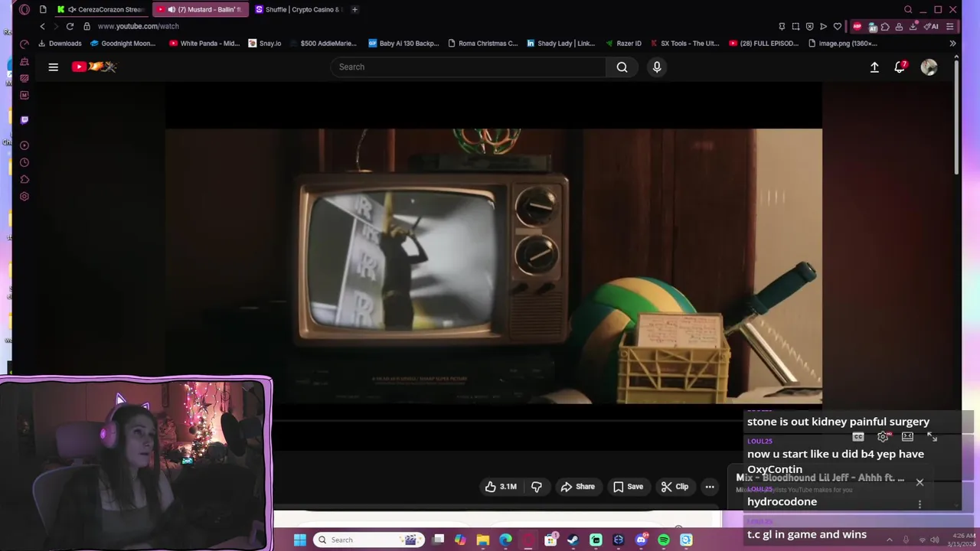This screenshot has height=551, width=980.
Task: Start voice search with microphone icon
Action: point(657,67)
